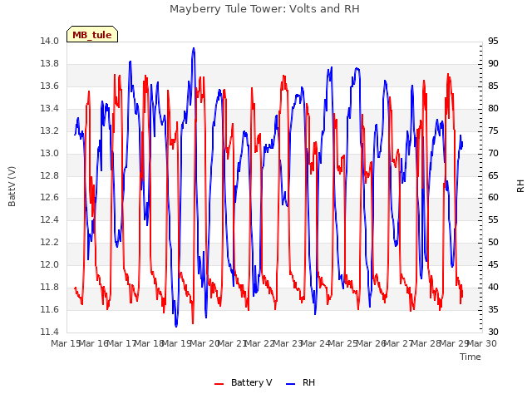532x399 pixels.
Task: Click the Mar 17 date tick label
Action: [x=121, y=343]
